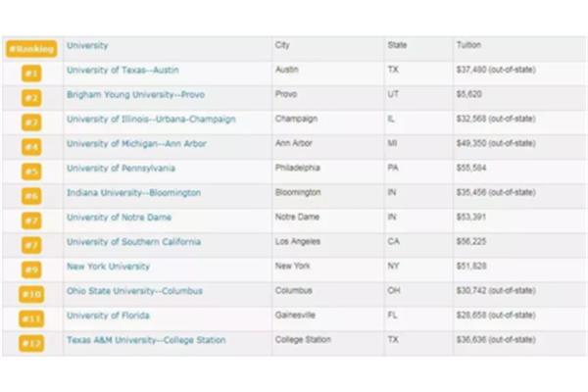Click the #Ranking header badge
The height and width of the screenshot is (392, 588).
[31, 48]
